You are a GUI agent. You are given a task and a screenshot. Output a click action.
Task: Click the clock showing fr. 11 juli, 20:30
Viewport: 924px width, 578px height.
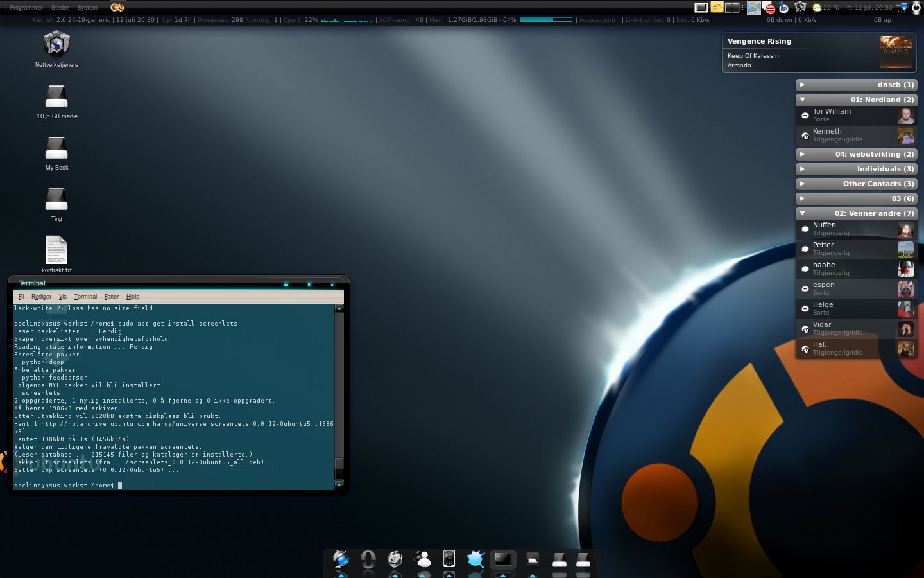click(x=869, y=8)
